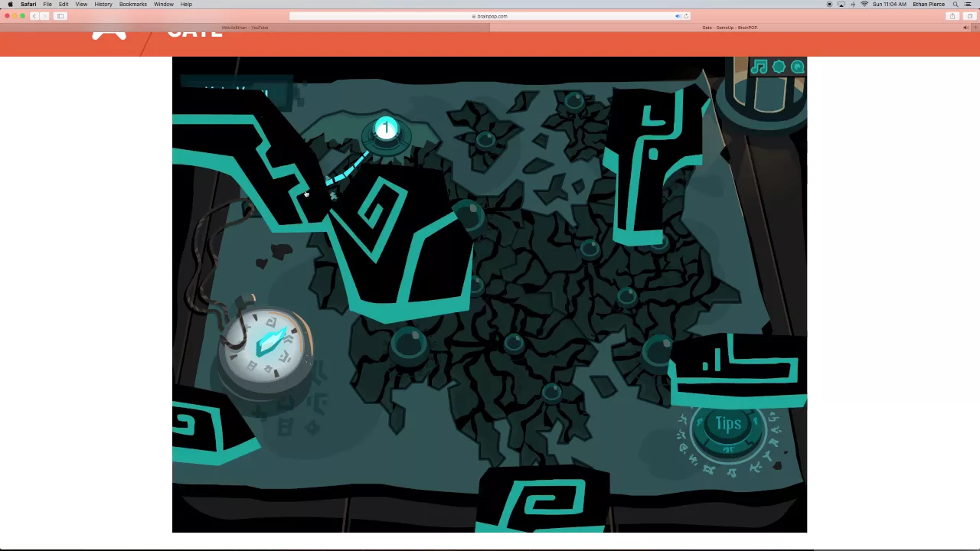The width and height of the screenshot is (980, 551).
Task: Open the Wi-Fi status menu
Action: (x=864, y=4)
